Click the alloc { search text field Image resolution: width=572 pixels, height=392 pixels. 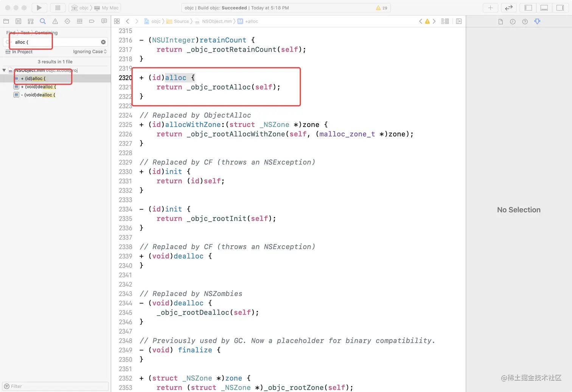point(56,42)
